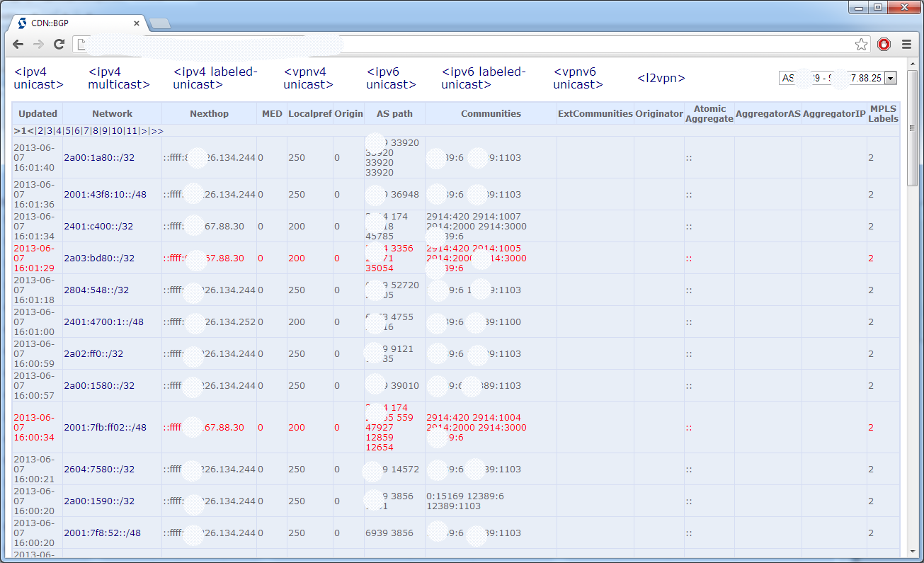Open the AS router selector dropdown
This screenshot has width=924, height=563.
[x=891, y=78]
